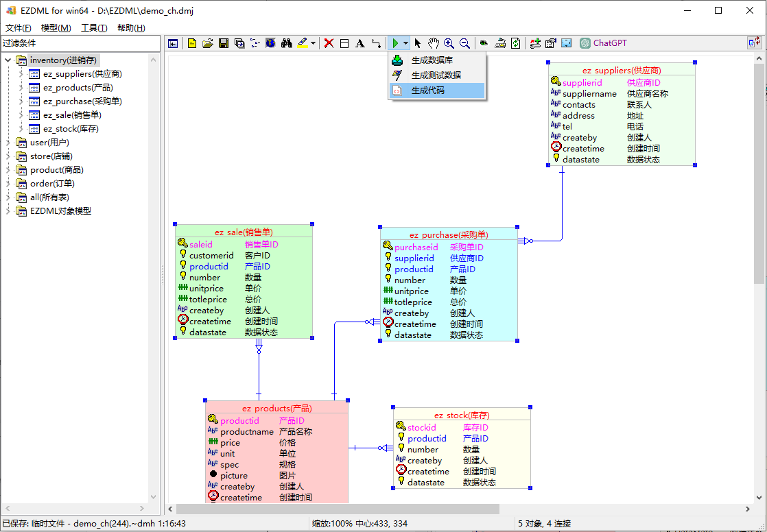Viewport: 767px width, 532px height.
Task: Select the yellow highlighter color tool
Action: coord(303,43)
